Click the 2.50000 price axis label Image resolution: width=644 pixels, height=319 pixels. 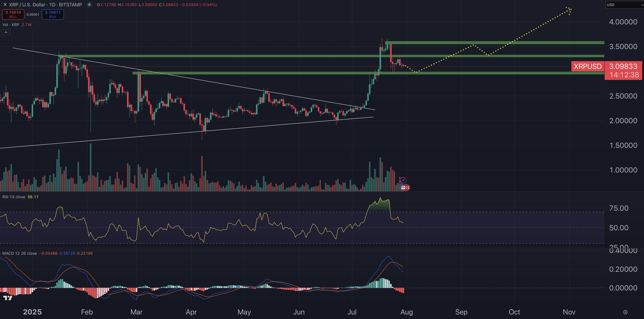click(623, 96)
